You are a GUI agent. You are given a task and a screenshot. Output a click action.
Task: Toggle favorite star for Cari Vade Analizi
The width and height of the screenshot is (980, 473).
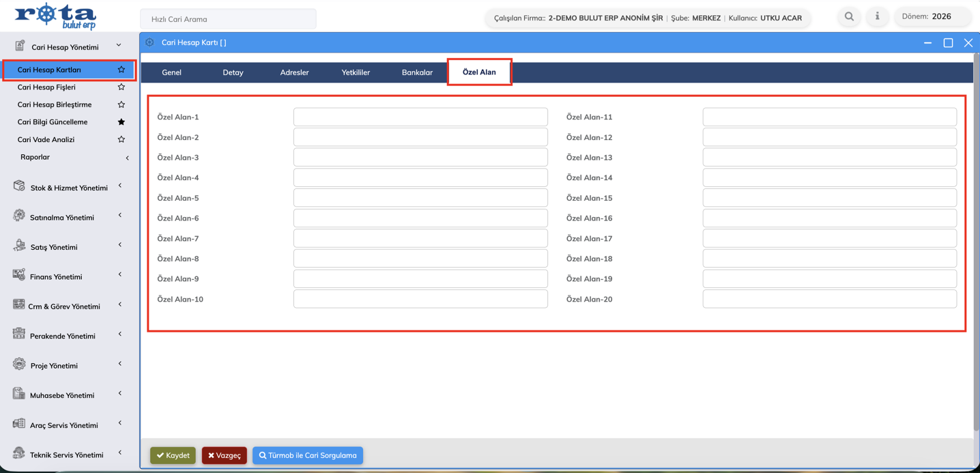(121, 140)
